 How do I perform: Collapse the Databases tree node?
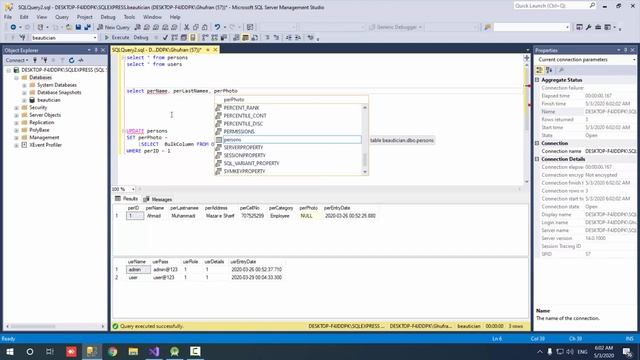[17, 78]
